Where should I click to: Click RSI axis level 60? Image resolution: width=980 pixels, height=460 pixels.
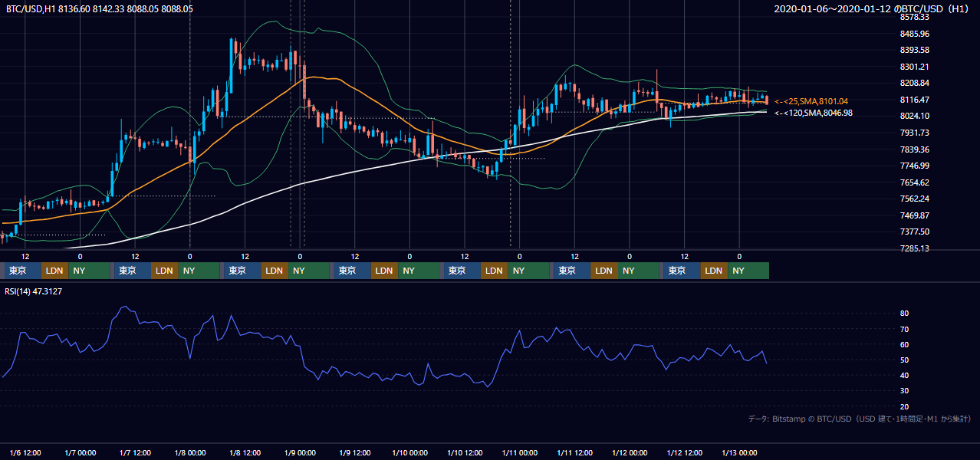coord(904,344)
